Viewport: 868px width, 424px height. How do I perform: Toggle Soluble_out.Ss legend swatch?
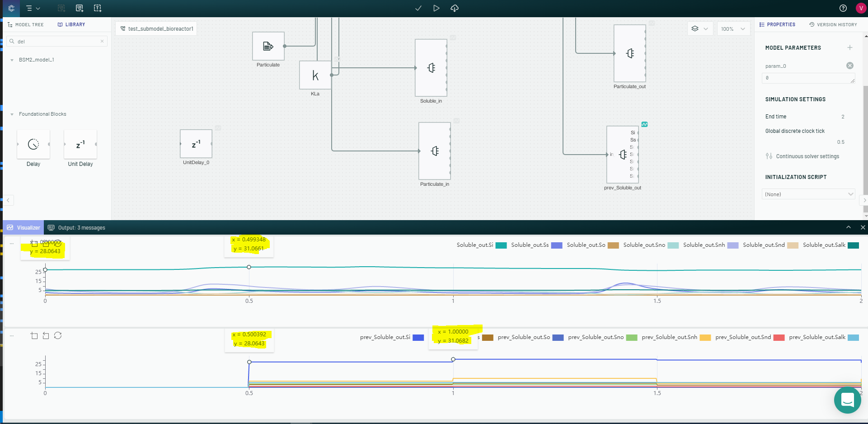pyautogui.click(x=557, y=245)
